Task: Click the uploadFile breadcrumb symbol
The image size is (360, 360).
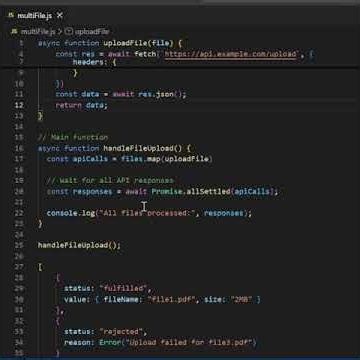Action: click(x=92, y=32)
